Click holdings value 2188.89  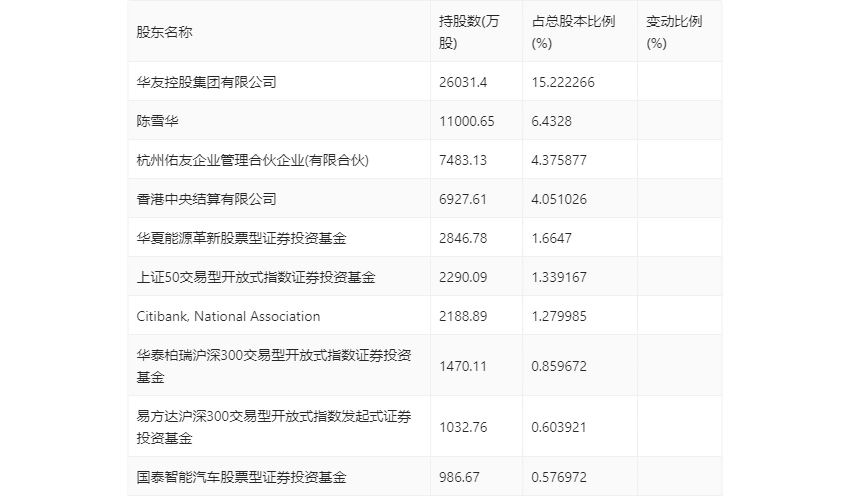pos(463,316)
